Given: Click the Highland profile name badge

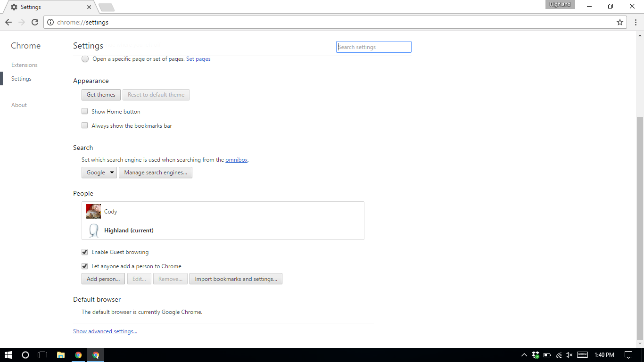Looking at the screenshot, I should (x=560, y=5).
